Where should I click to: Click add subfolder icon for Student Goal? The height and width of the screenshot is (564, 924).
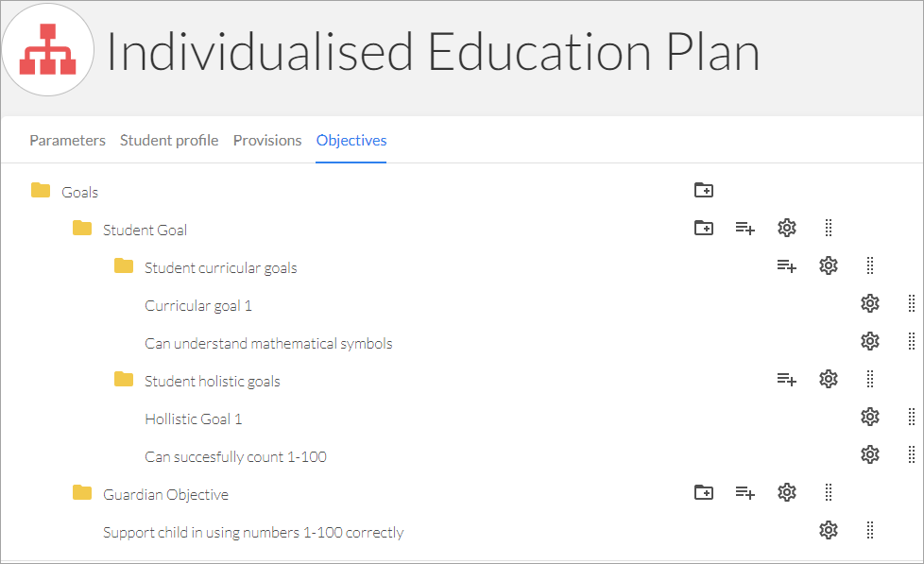pyautogui.click(x=704, y=228)
